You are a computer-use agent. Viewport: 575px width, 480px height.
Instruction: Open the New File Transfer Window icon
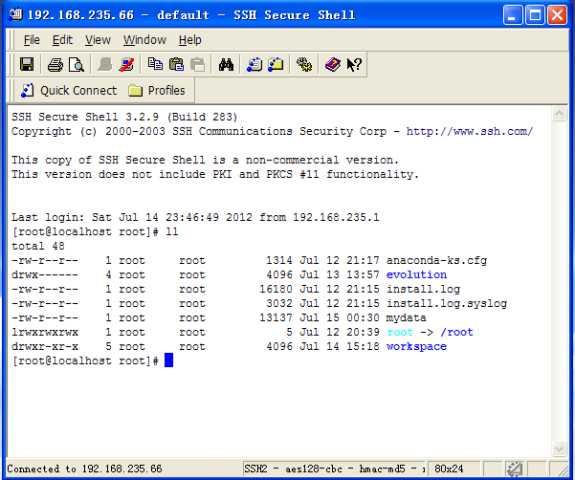(x=276, y=65)
